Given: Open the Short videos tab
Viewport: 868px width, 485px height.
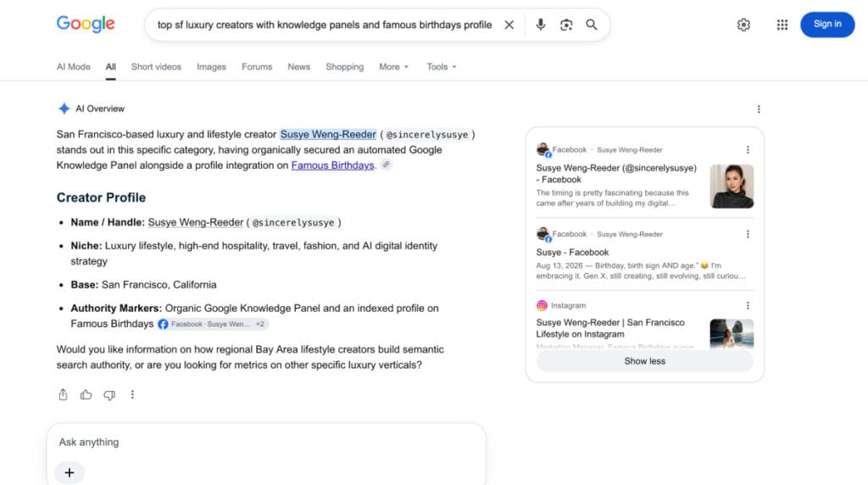Looking at the screenshot, I should click(156, 66).
